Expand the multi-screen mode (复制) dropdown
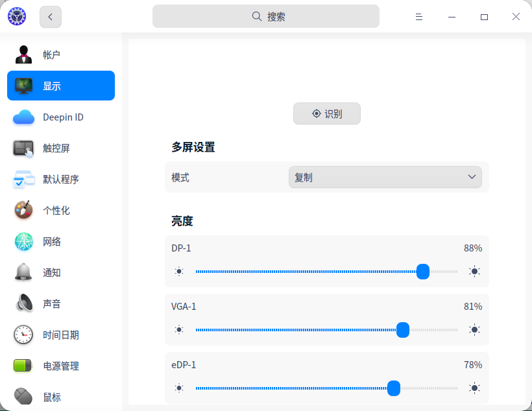 [x=385, y=177]
